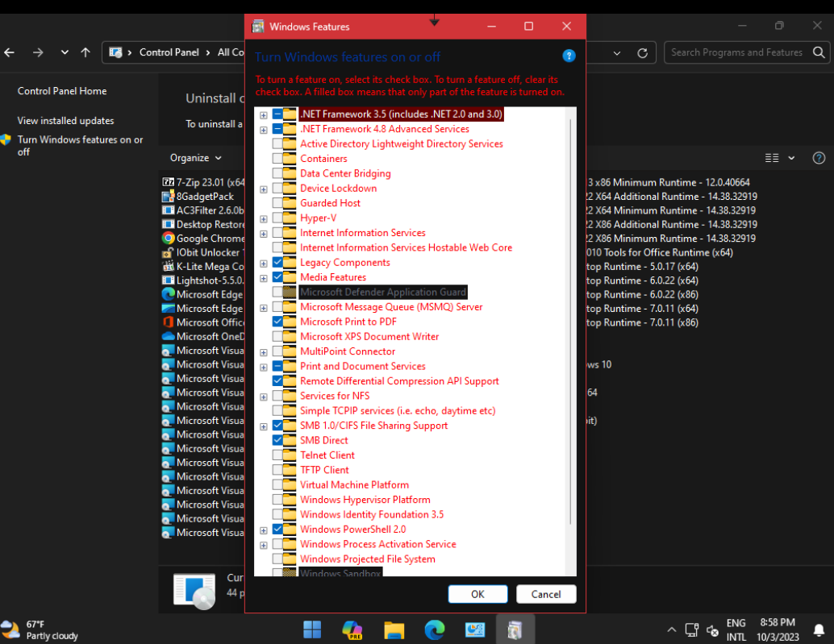This screenshot has height=644, width=834.
Task: Open the notifications bell in system tray
Action: pyautogui.click(x=819, y=630)
